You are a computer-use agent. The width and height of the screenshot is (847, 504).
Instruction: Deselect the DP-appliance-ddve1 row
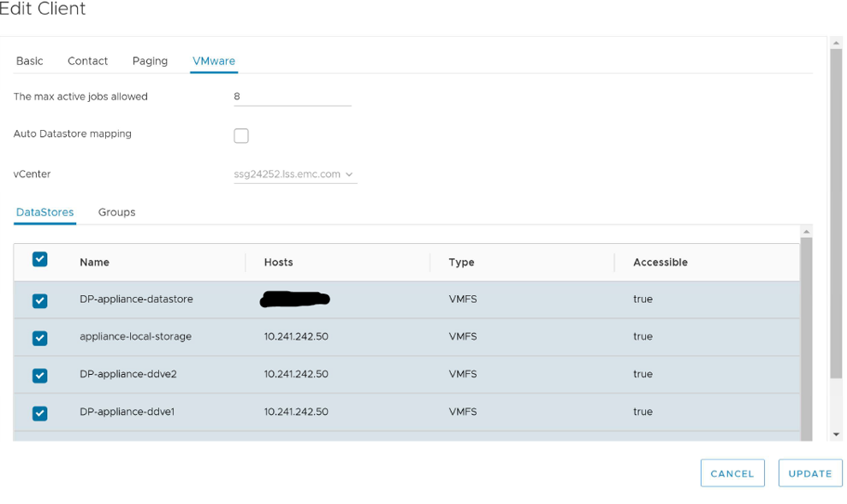pyautogui.click(x=39, y=412)
